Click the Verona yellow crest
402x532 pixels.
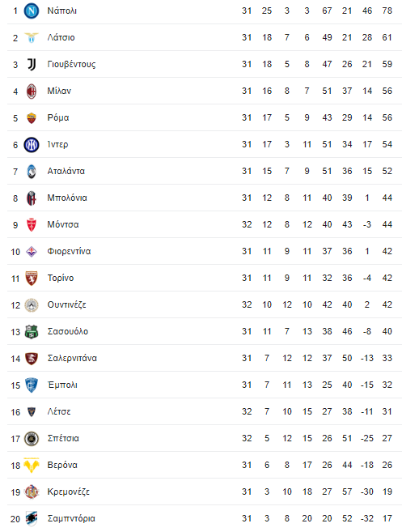coord(32,465)
